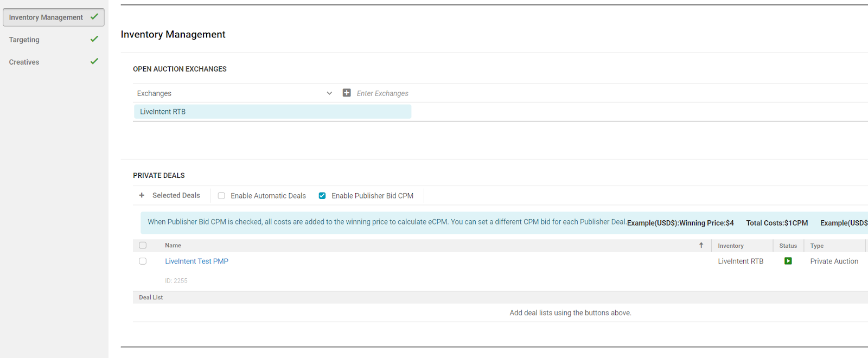Click the plus icon before Selected Deals
The width and height of the screenshot is (868, 358).
pyautogui.click(x=142, y=195)
